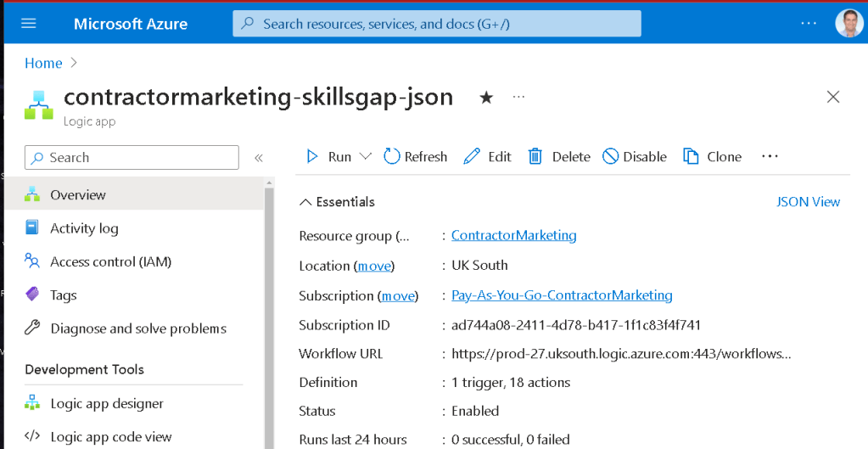
Task: Click the Activity log book icon
Action: coord(32,227)
